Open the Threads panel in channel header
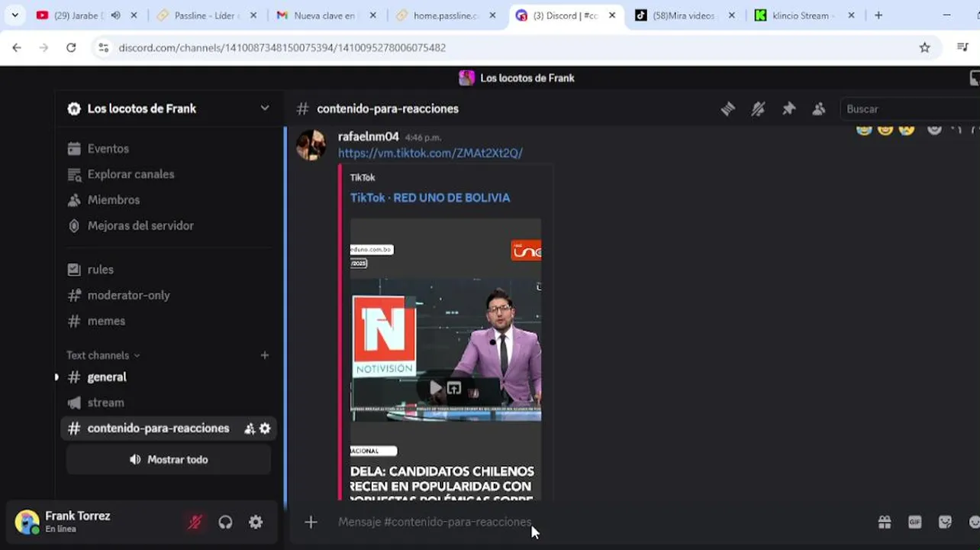Viewport: 980px width, 550px height. coord(727,109)
